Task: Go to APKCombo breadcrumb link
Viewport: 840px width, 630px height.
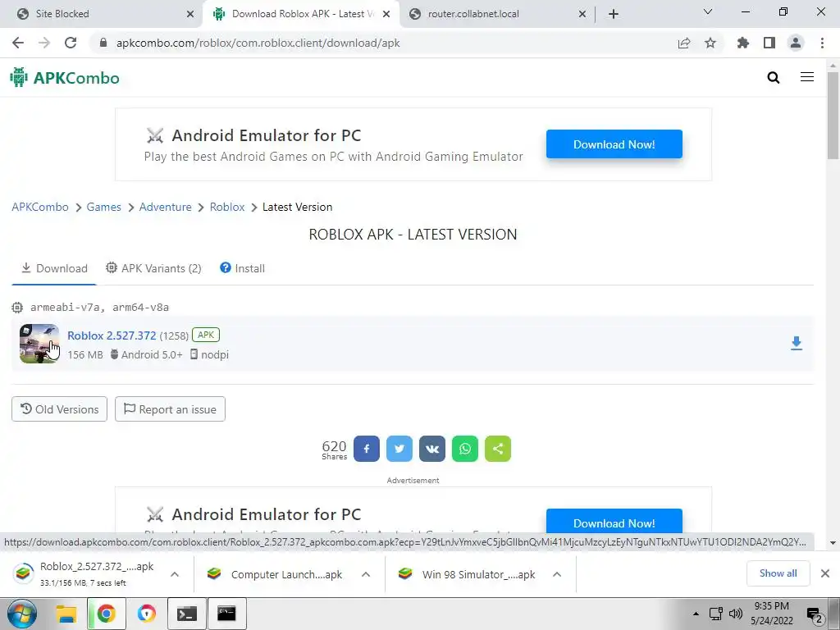Action: [x=40, y=207]
